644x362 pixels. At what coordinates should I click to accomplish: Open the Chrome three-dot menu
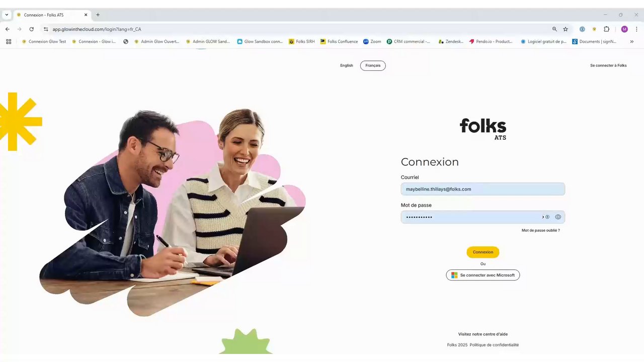pos(636,29)
